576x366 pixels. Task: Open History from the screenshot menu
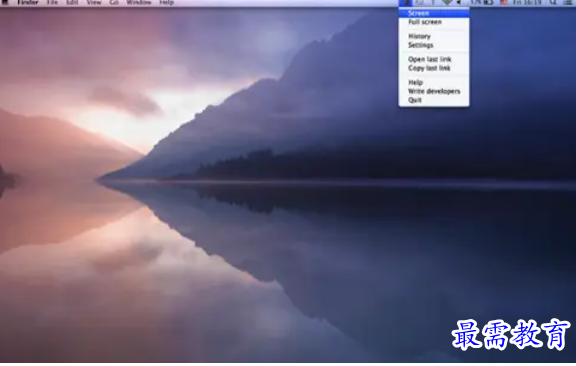(x=434, y=36)
